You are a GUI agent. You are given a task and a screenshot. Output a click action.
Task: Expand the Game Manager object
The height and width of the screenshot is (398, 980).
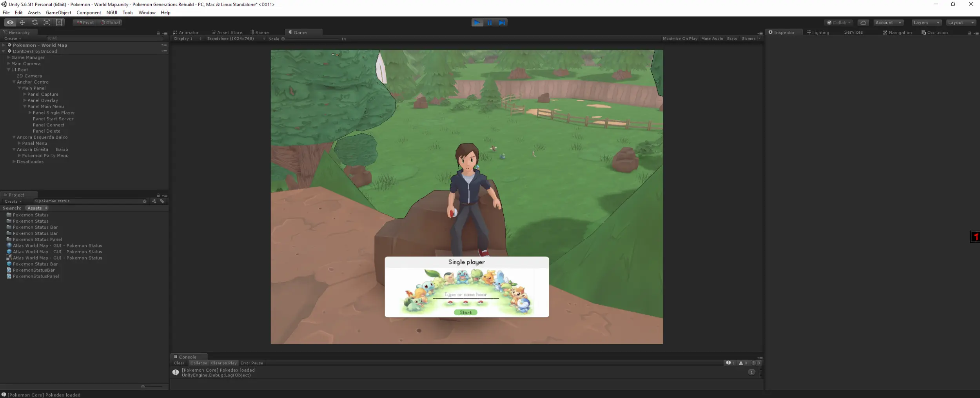[x=9, y=58]
